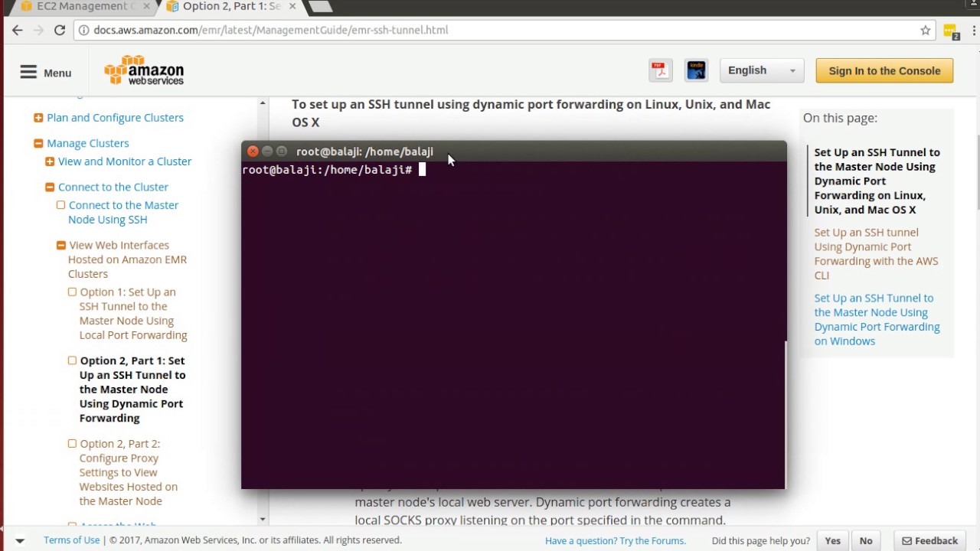Open the Feedback form
This screenshot has width=980, height=551.
pyautogui.click(x=929, y=541)
